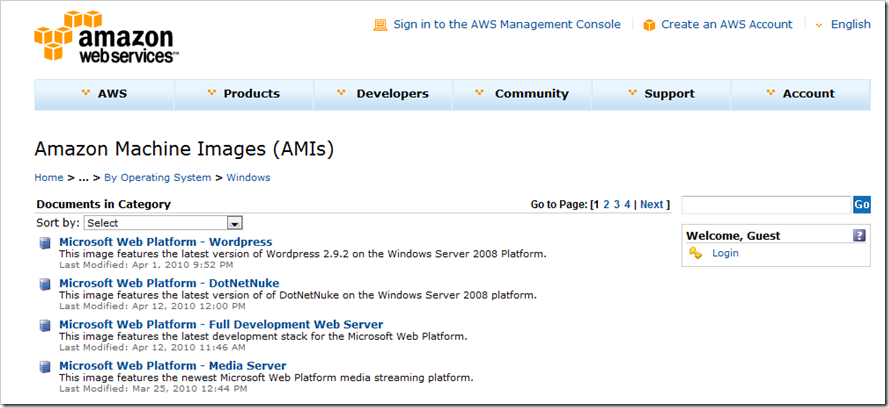The image size is (889, 408).
Task: Open the Developers navigation menu
Action: (383, 94)
